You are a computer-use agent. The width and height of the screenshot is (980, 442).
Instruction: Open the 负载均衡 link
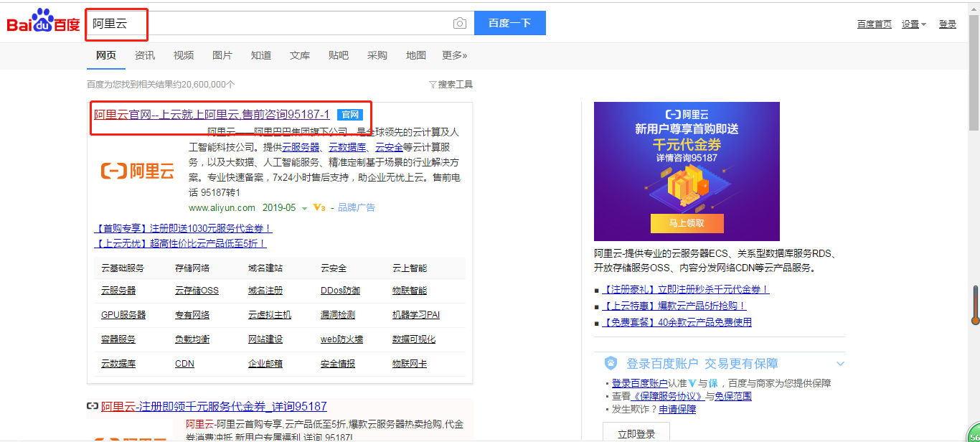192,339
